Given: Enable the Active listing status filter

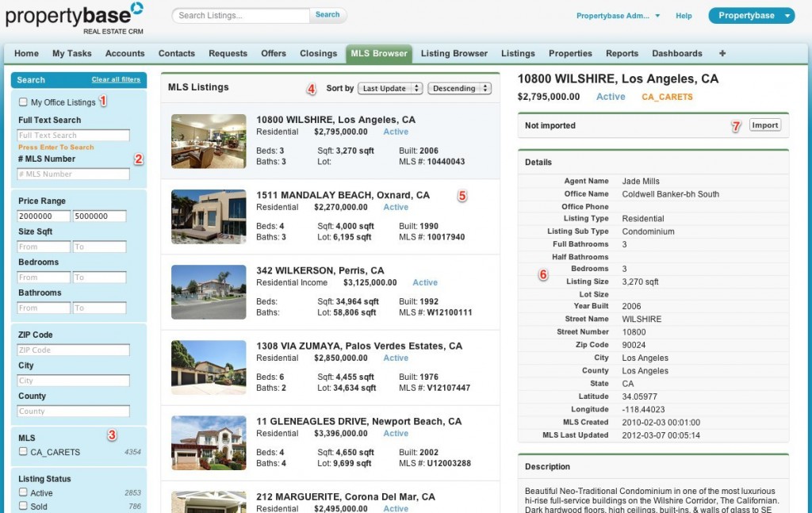Looking at the screenshot, I should 23,492.
